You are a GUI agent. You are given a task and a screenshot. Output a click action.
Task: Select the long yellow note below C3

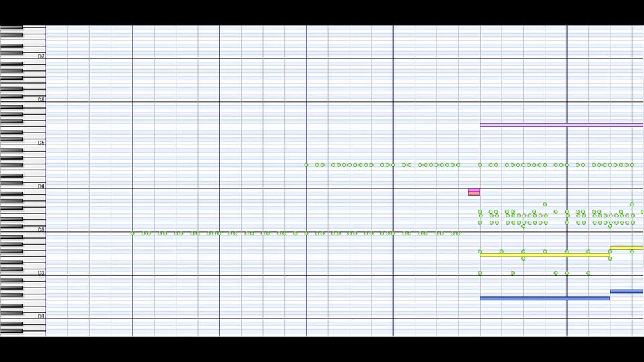tap(545, 255)
